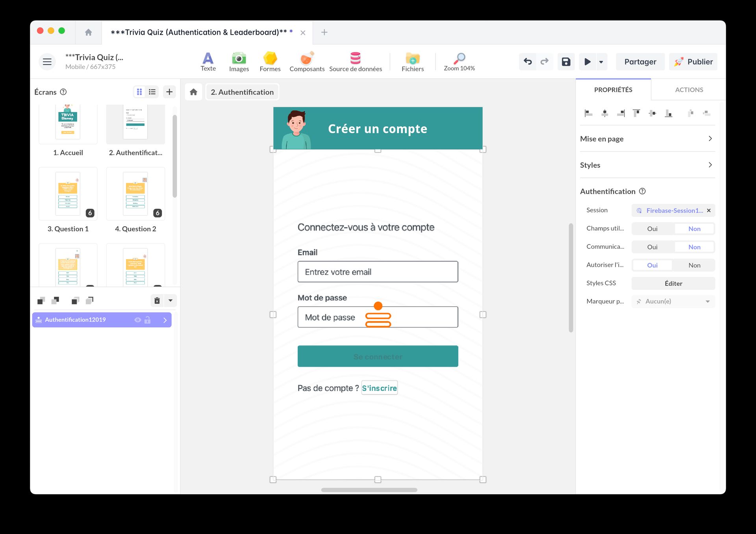This screenshot has width=756, height=534.
Task: Disable Autoriser l'inscription with Non
Action: 694,265
